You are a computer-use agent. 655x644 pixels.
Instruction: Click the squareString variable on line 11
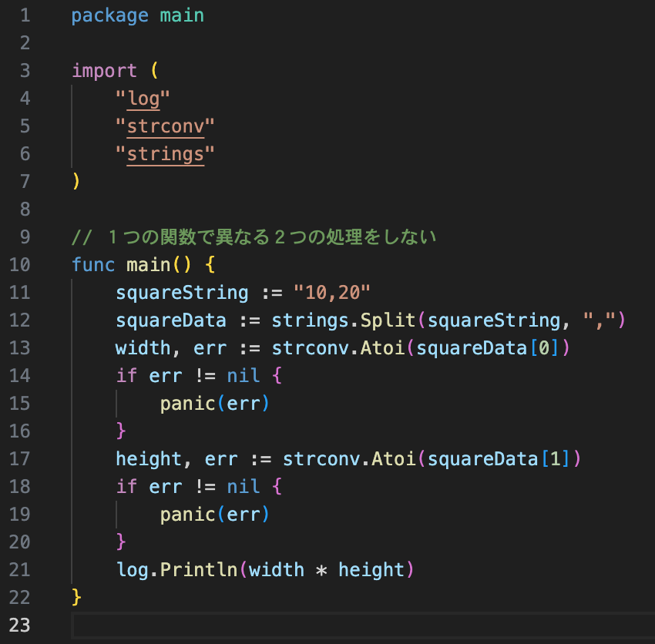pyautogui.click(x=182, y=293)
